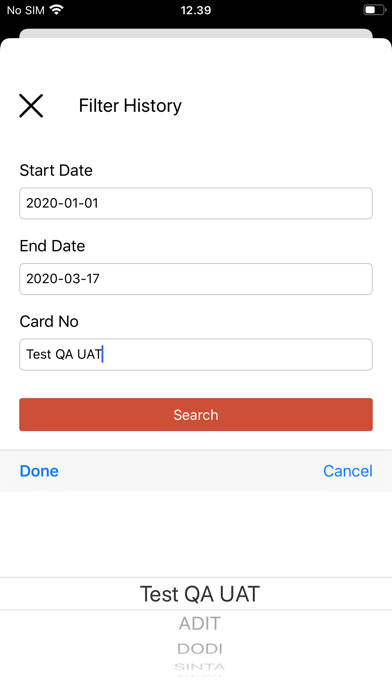Select Test QA UAT in picker
The height and width of the screenshot is (696, 392).
(x=200, y=594)
